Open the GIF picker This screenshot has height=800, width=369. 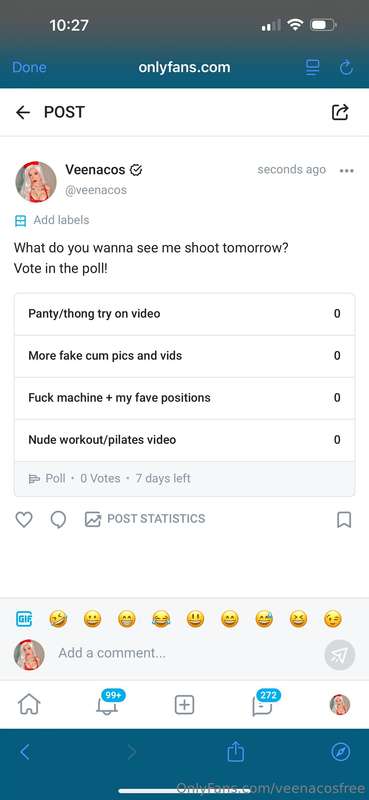tap(24, 619)
